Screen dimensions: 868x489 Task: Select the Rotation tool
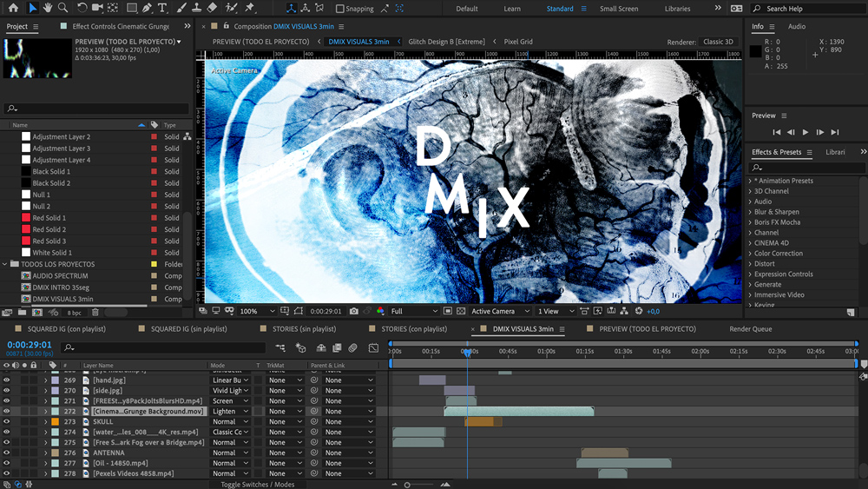click(x=82, y=8)
